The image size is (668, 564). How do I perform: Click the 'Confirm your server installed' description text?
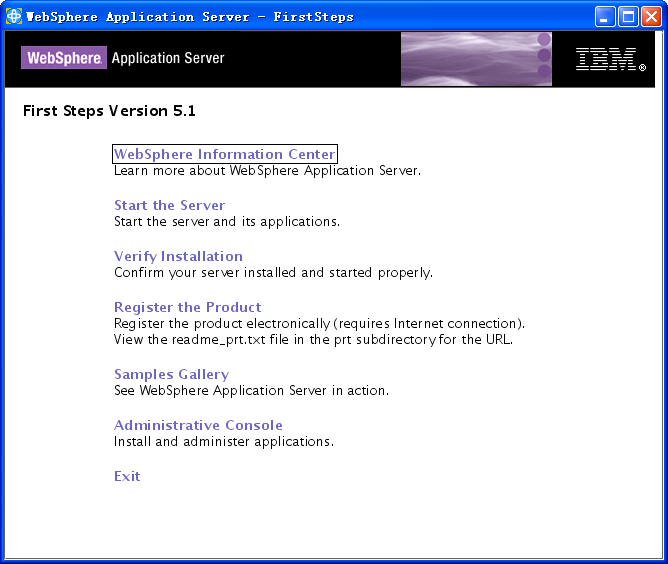coord(273,272)
